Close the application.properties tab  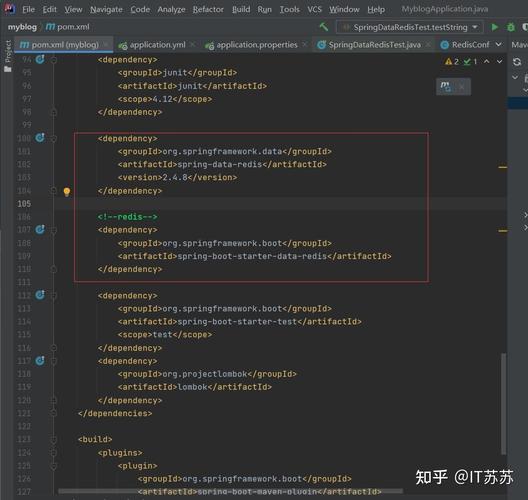tap(304, 44)
